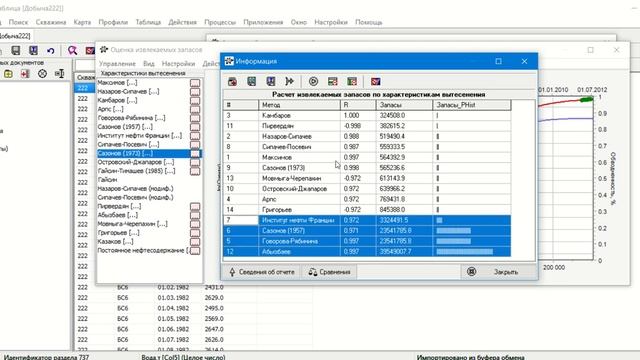Click the Оценка извлекаемых запасов window icon

104,50
